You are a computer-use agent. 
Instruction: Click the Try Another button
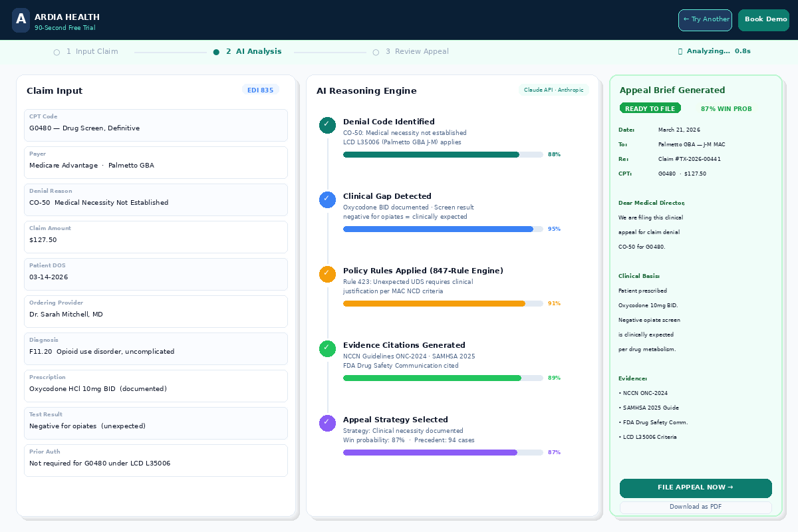[705, 20]
